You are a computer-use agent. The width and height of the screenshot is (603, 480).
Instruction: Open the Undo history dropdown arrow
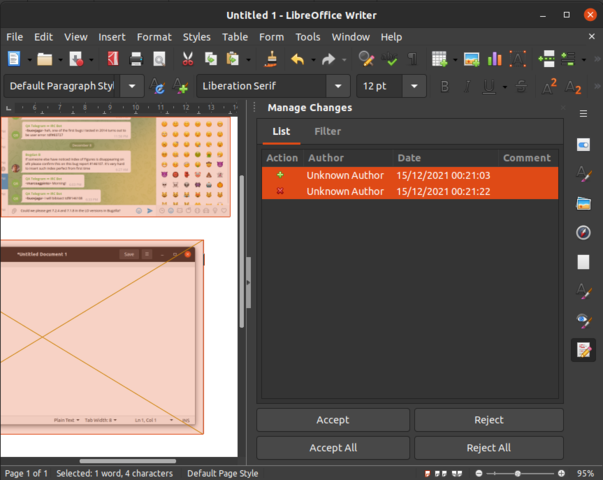313,60
